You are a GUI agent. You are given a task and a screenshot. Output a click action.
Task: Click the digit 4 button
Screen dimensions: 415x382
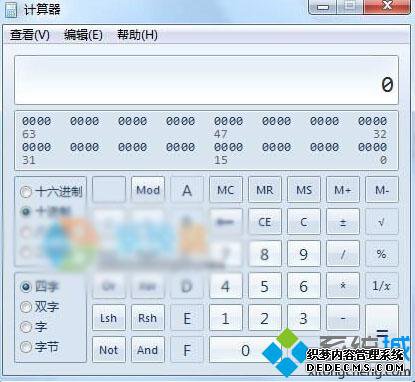coord(226,286)
